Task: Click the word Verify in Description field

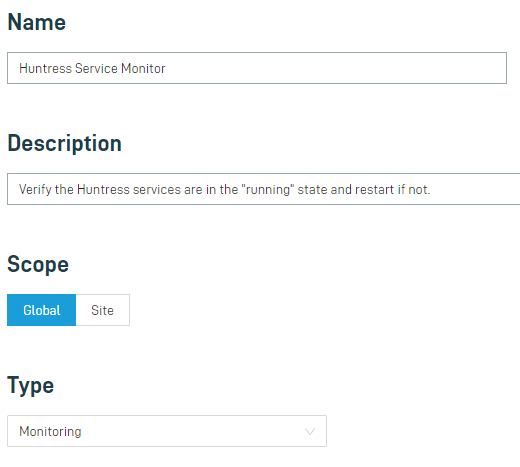Action: pos(35,189)
